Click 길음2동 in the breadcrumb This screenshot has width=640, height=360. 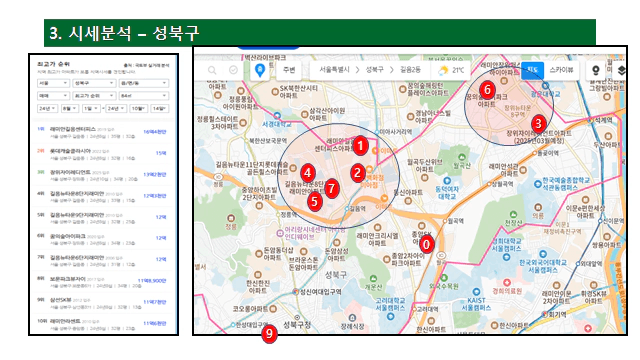pyautogui.click(x=410, y=70)
